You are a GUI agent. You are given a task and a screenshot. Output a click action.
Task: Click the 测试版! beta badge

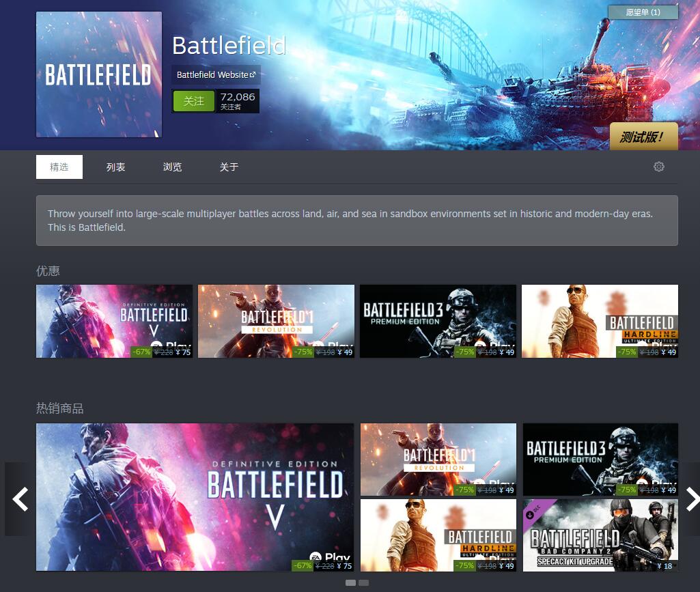pos(644,136)
